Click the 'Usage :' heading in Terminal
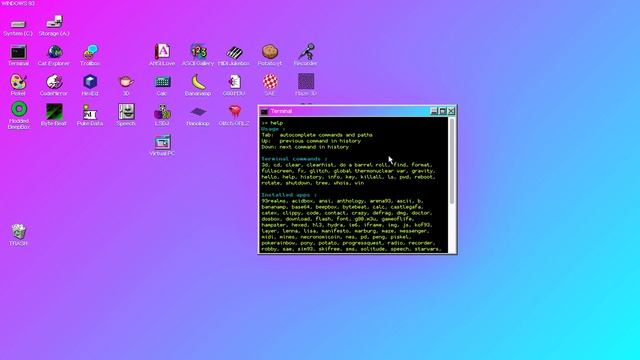 click(x=273, y=129)
